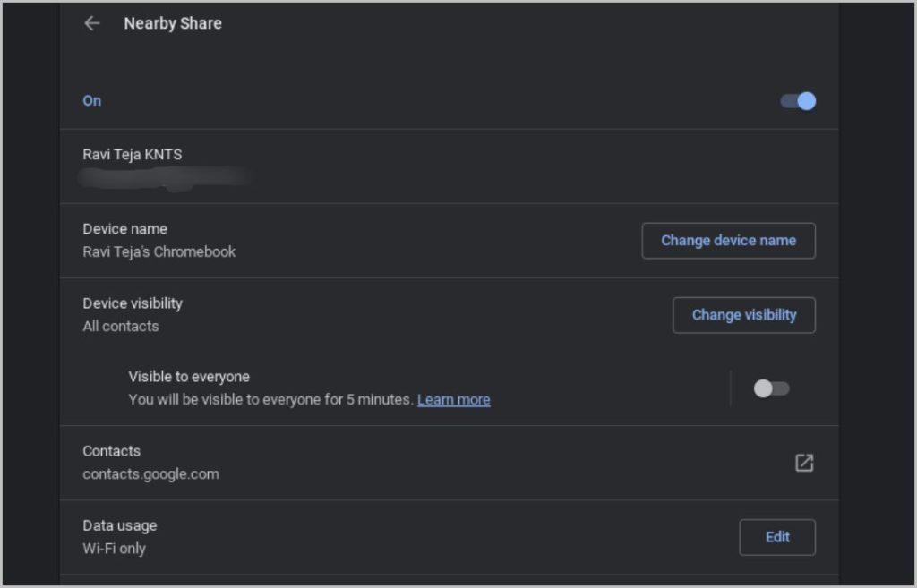Image resolution: width=917 pixels, height=588 pixels.
Task: Click the Change device name button
Action: click(729, 240)
